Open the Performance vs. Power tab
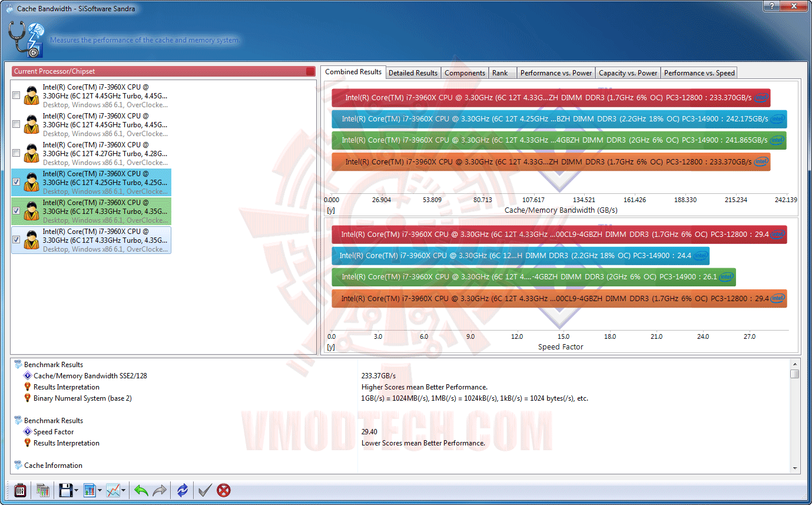 pos(556,73)
